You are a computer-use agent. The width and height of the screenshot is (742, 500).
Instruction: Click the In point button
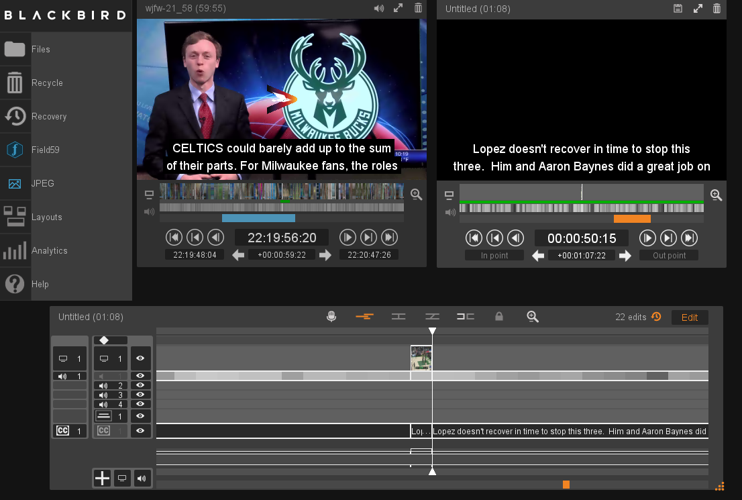point(494,256)
